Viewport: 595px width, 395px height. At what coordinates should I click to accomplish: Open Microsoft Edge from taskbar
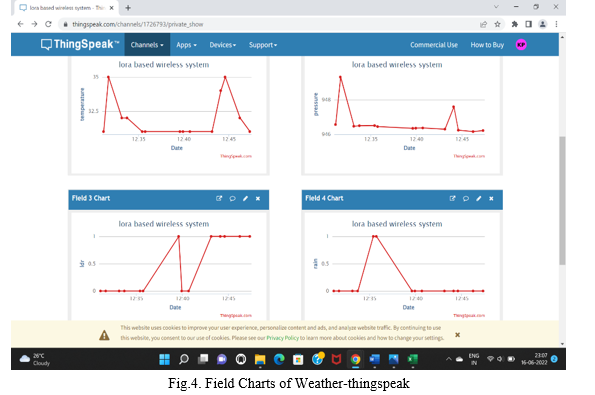pyautogui.click(x=279, y=359)
